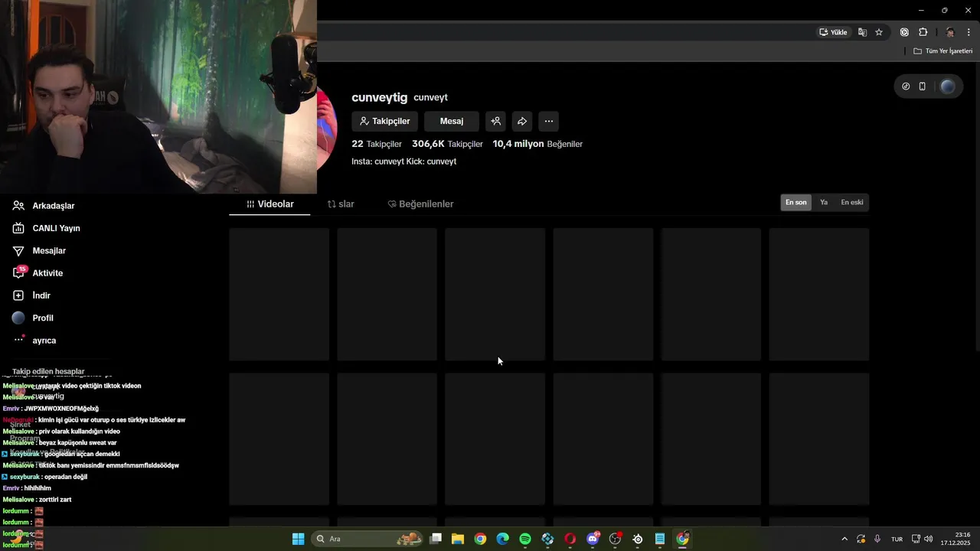Click the Aktivite icon with red badge
Screen dimensions: 980x551
(x=19, y=272)
